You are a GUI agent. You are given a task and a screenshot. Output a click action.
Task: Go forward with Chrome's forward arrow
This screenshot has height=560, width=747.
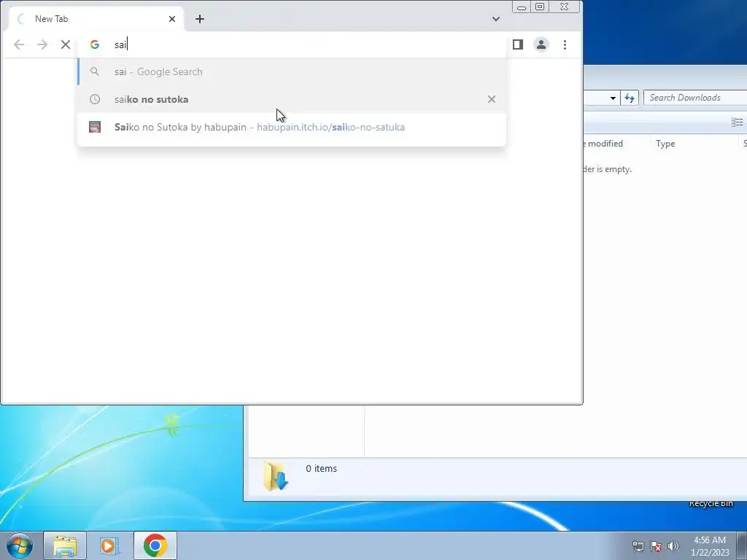pos(42,44)
